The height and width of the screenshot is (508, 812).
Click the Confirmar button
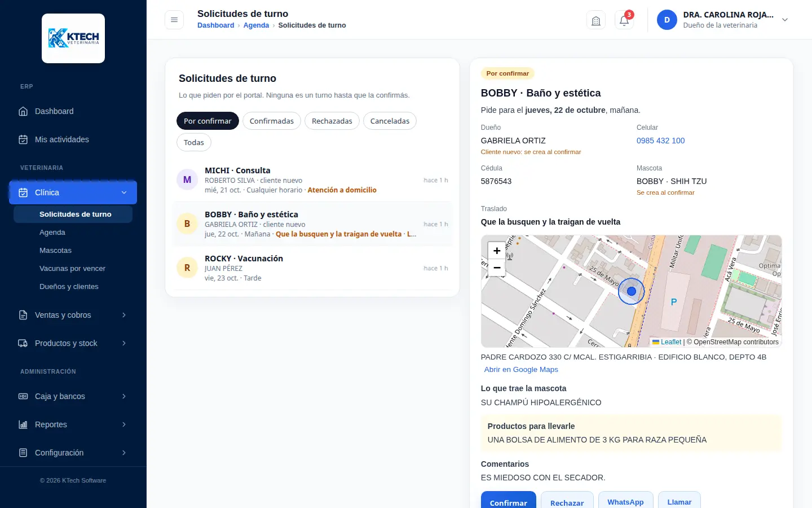coord(509,500)
